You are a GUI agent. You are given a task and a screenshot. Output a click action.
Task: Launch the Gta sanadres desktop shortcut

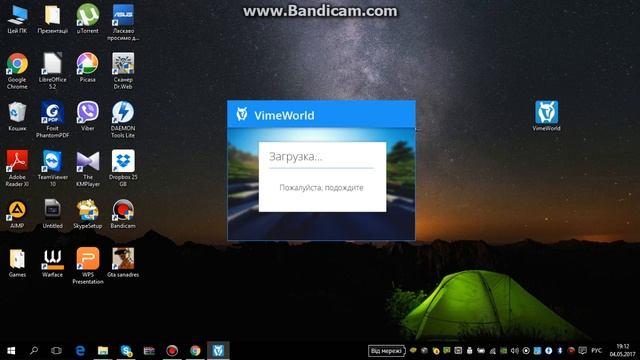pyautogui.click(x=123, y=262)
